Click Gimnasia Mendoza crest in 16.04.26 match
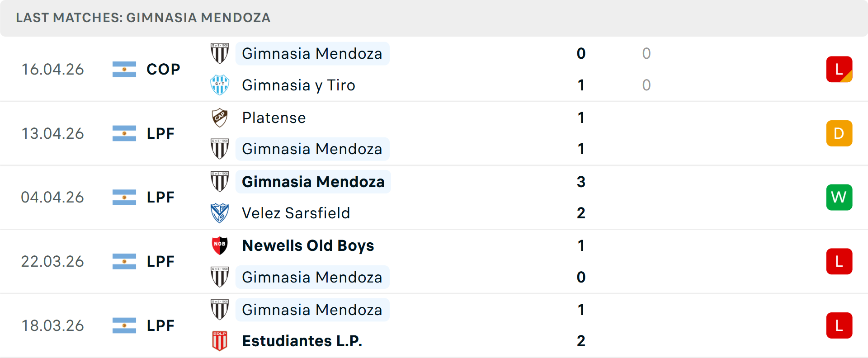 point(220,53)
